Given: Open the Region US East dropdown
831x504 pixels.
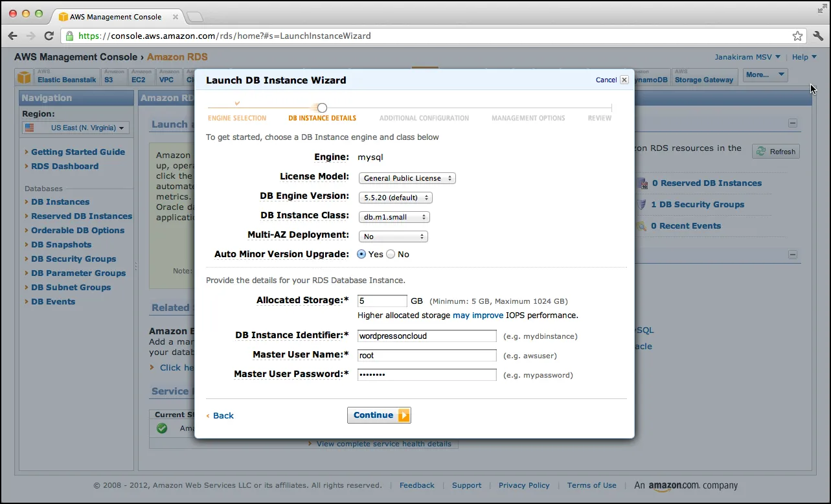Looking at the screenshot, I should 76,128.
